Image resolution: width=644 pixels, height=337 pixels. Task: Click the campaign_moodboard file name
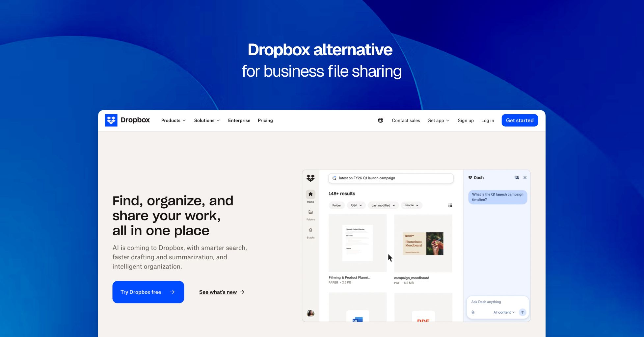click(412, 278)
